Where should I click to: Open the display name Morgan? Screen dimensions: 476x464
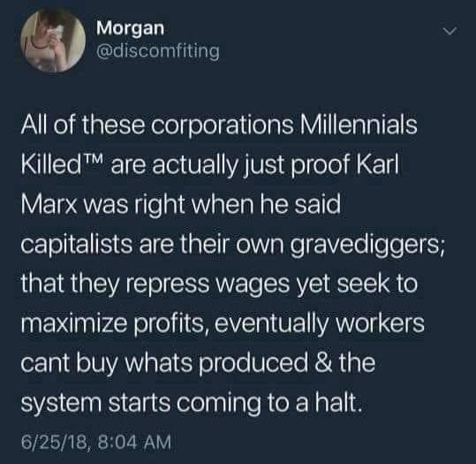[x=131, y=29]
